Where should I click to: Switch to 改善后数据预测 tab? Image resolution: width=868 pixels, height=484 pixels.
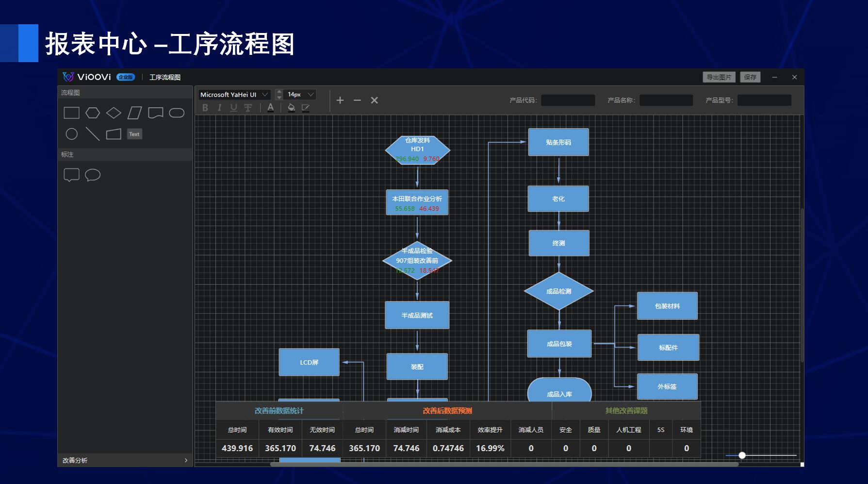click(447, 411)
